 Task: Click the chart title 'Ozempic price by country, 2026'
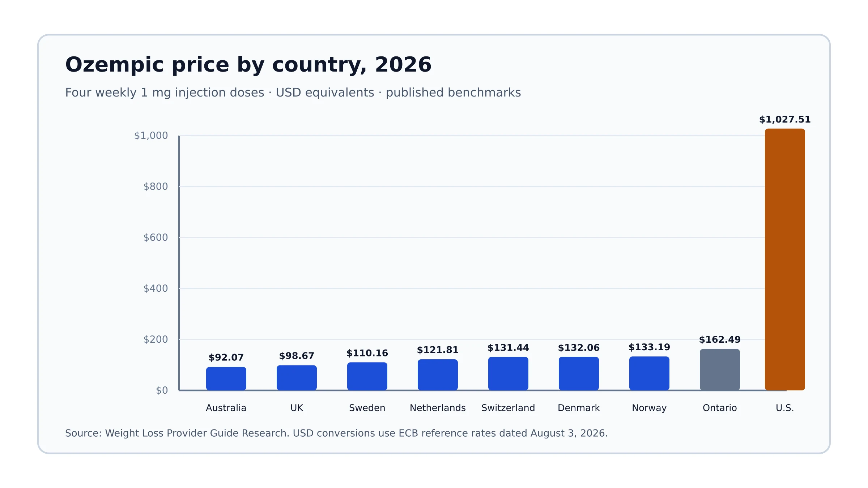pos(248,65)
